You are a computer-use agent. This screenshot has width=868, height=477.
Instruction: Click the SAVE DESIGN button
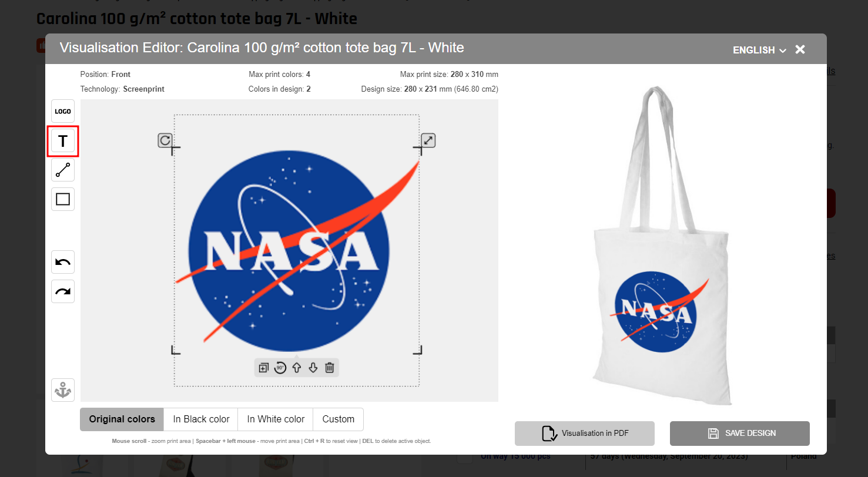click(x=740, y=434)
